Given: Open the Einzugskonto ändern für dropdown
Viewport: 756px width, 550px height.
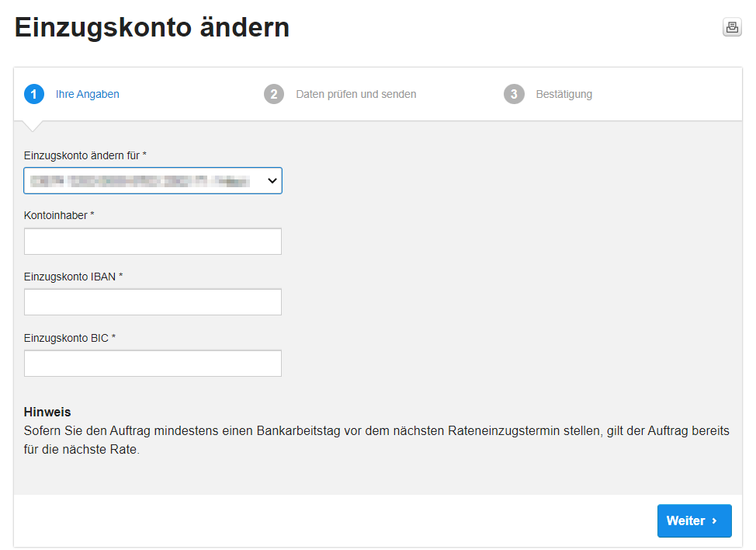Looking at the screenshot, I should tap(153, 181).
